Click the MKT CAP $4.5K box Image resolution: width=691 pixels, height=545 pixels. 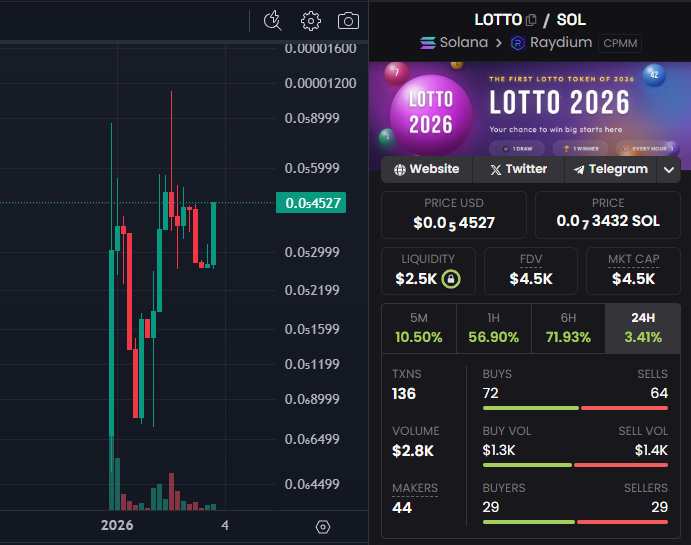[633, 271]
